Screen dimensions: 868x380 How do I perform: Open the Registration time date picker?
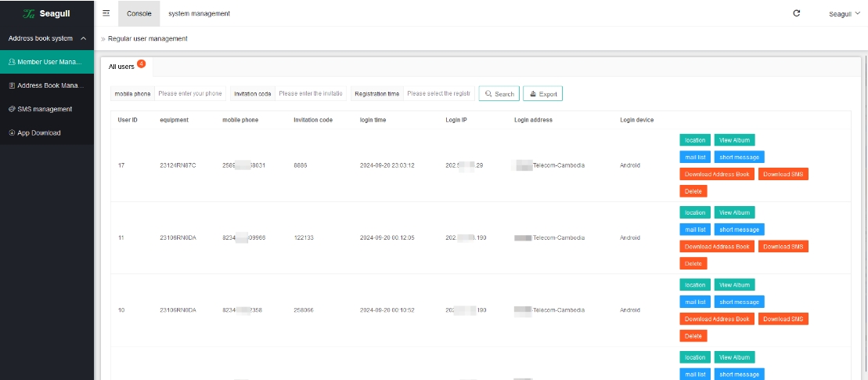439,93
